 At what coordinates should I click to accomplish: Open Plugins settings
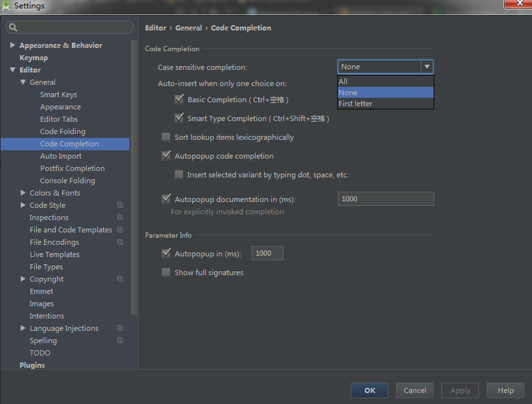click(x=32, y=365)
